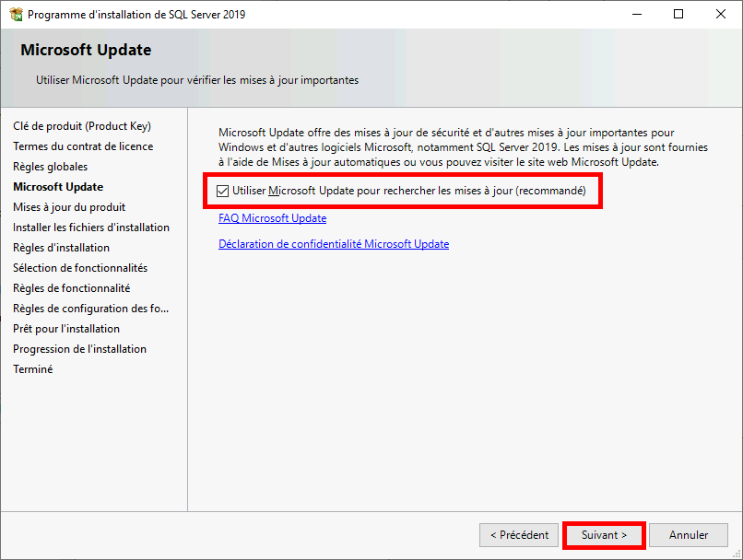Click the Précédent button
Image resolution: width=743 pixels, height=560 pixels.
518,535
